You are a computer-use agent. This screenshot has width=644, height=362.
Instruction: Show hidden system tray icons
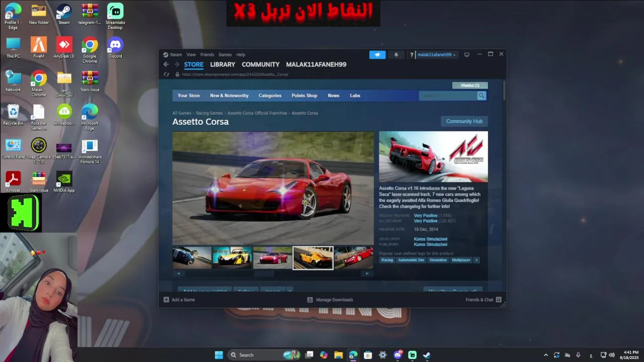(546, 355)
